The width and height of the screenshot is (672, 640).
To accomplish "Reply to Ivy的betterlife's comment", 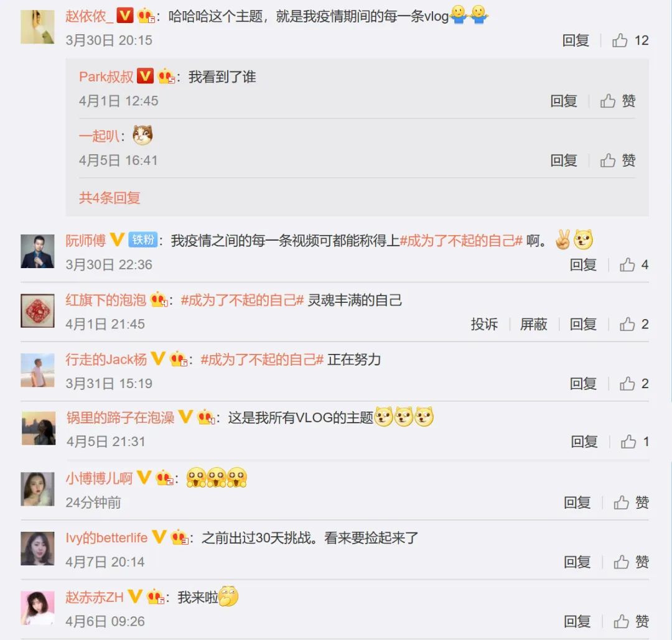I will pyautogui.click(x=577, y=562).
